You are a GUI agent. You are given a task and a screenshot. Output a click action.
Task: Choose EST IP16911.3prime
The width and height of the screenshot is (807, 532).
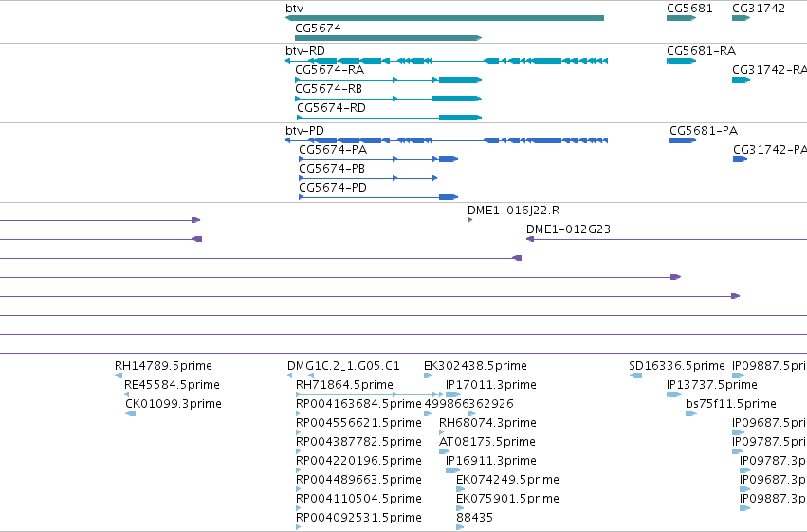[x=491, y=461]
